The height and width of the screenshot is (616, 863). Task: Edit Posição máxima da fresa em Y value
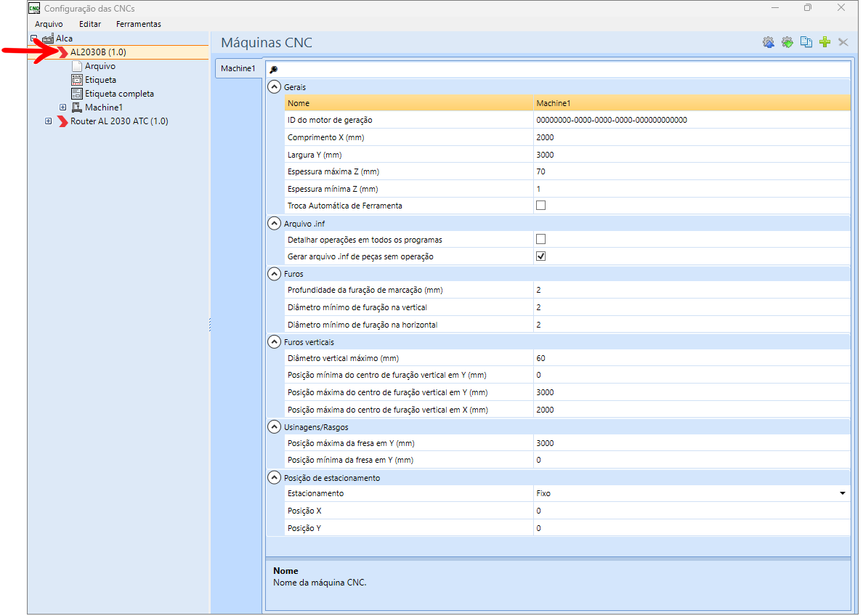pos(692,443)
